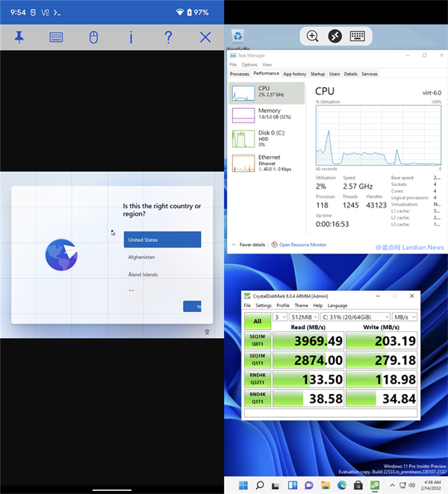
Task: Tap the info 'i' icon in phone toolbar
Action: coord(131,37)
